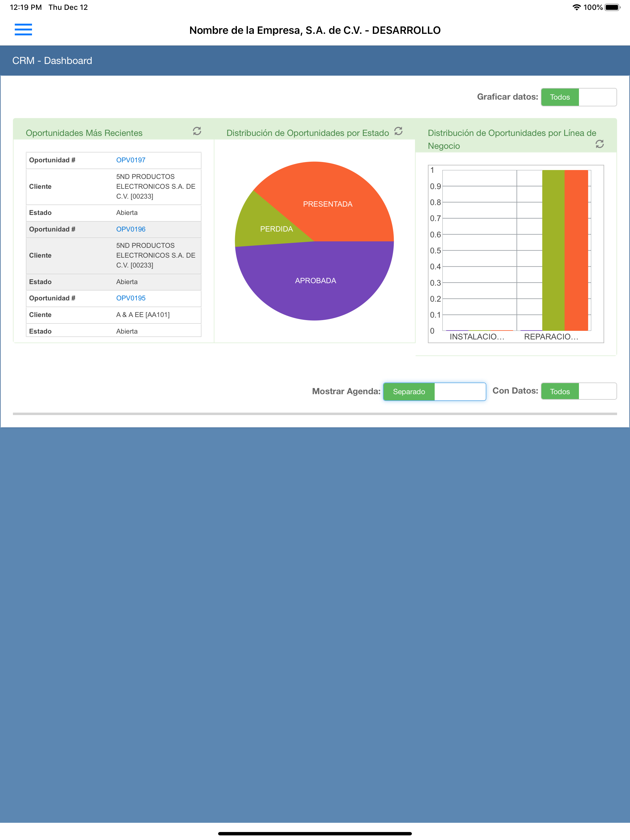Click the 0.5 y-axis value
Screen dimensions: 630x840
click(x=436, y=251)
